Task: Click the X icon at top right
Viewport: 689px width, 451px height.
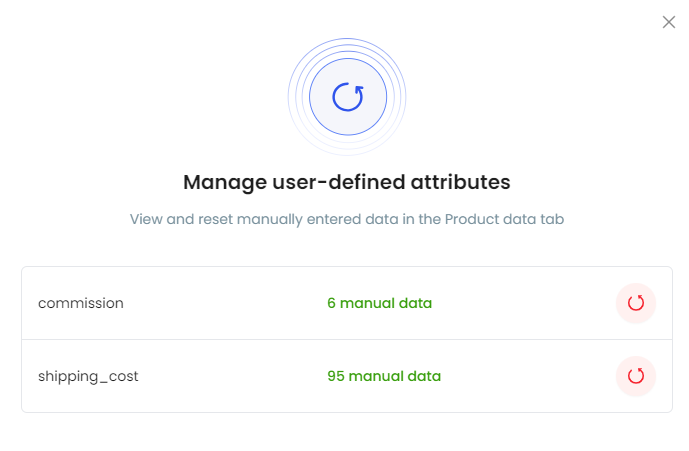Action: click(x=668, y=22)
